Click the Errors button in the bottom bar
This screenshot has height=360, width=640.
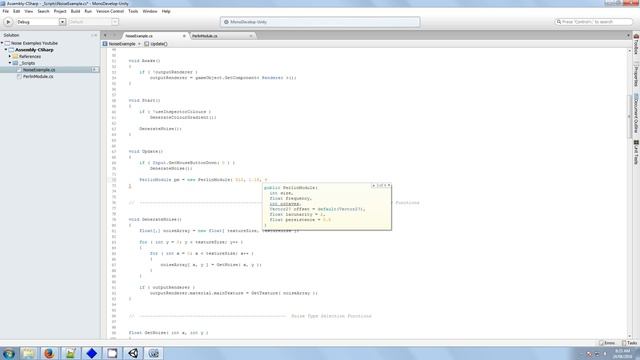point(607,343)
